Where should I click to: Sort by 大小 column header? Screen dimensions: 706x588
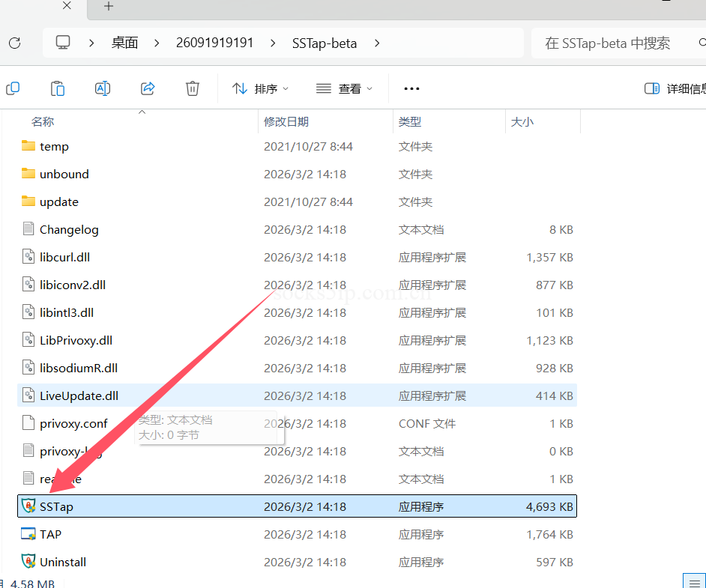click(522, 121)
